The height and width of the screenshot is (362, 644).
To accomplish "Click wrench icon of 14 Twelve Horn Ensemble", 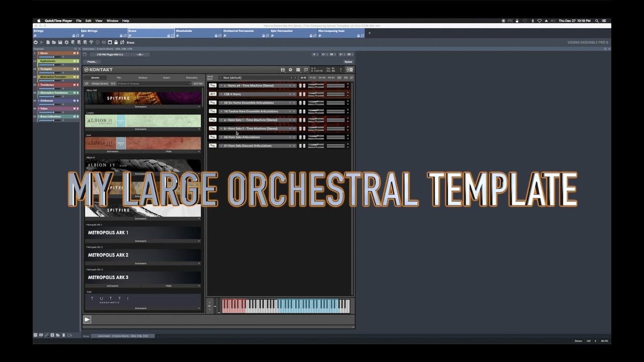I will [x=213, y=111].
